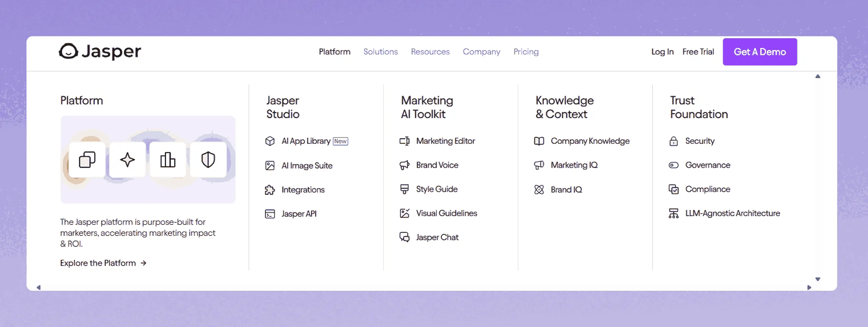Viewport: 868px width, 327px height.
Task: Click Log In
Action: [x=662, y=52]
